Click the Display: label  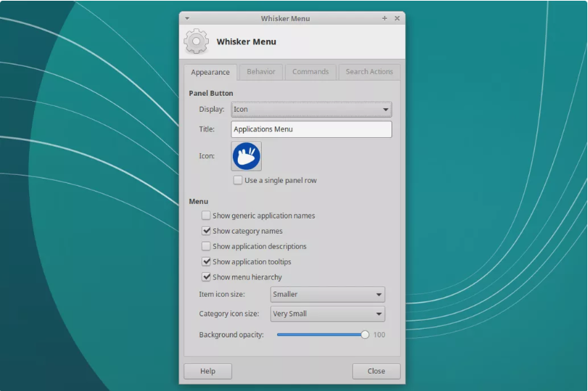212,110
